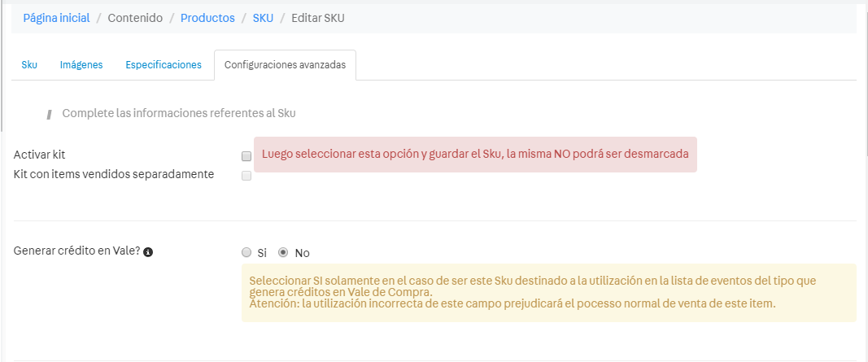Navigate to Página inicial breadcrumb link
The height and width of the screenshot is (362, 868).
56,18
